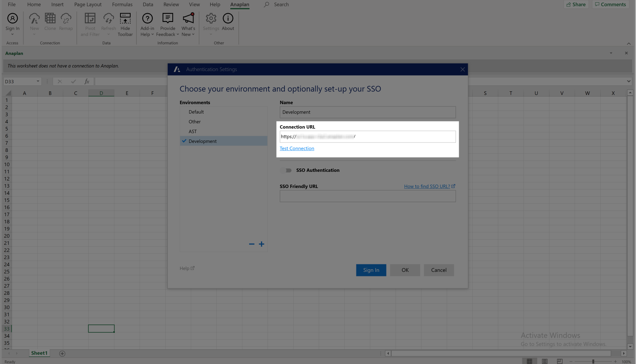Viewport: 636px width, 364px height.
Task: Open the Insert tab
Action: [58, 5]
